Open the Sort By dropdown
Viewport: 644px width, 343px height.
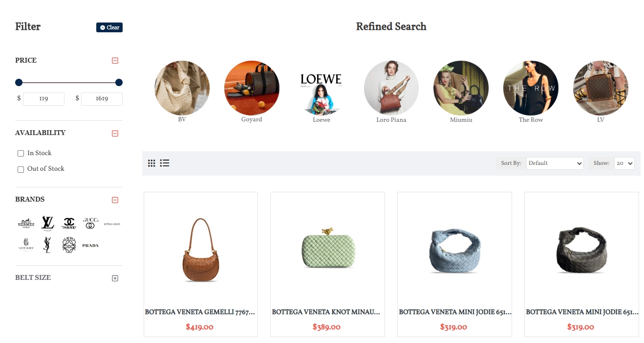555,163
